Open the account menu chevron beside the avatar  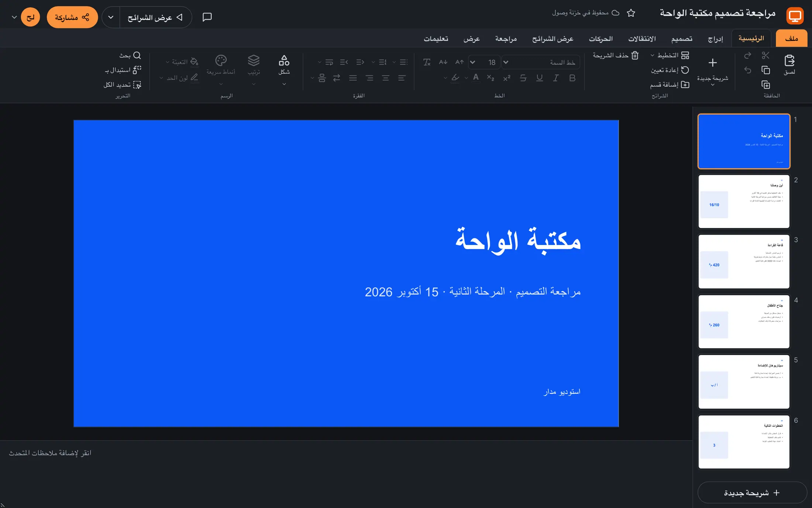14,17
